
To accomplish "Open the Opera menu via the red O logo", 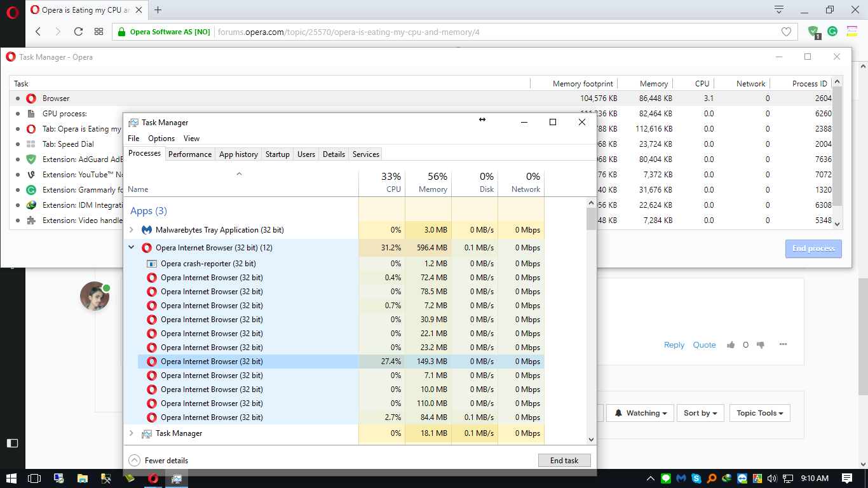I will pyautogui.click(x=12, y=9).
